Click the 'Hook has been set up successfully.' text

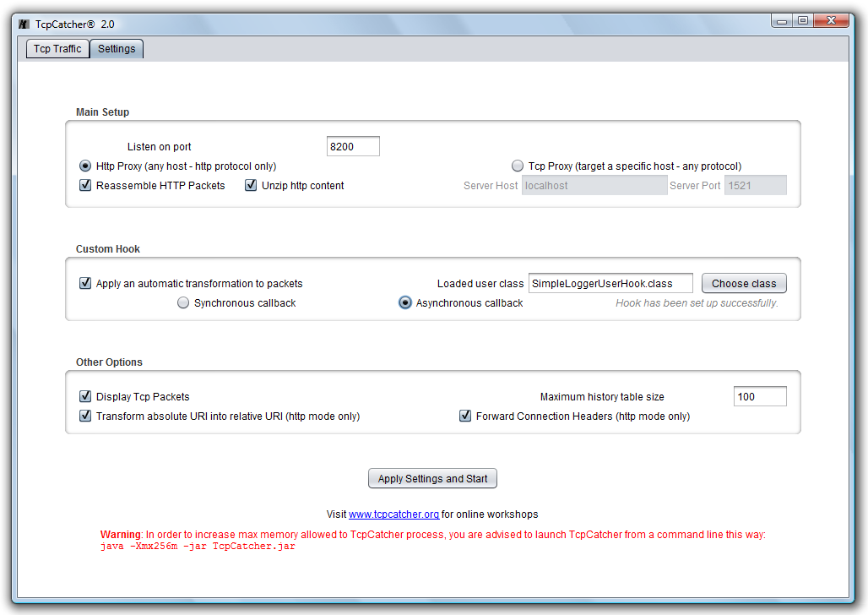[697, 303]
